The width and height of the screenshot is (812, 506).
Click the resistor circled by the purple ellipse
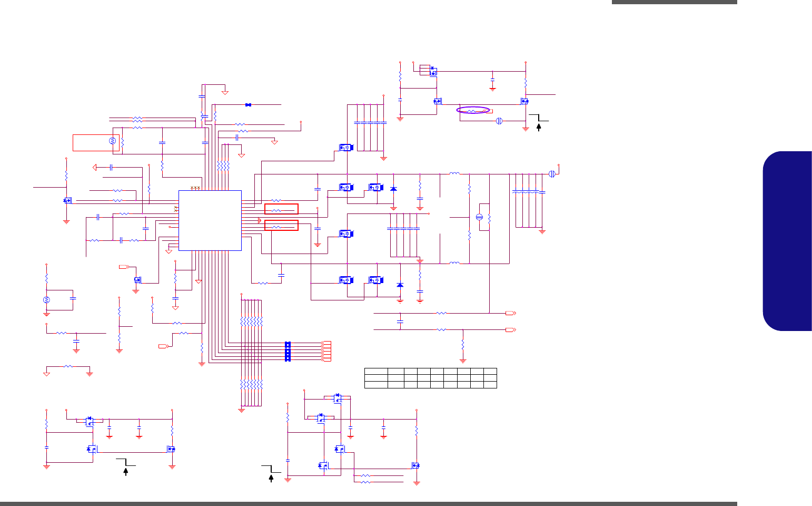coord(473,110)
